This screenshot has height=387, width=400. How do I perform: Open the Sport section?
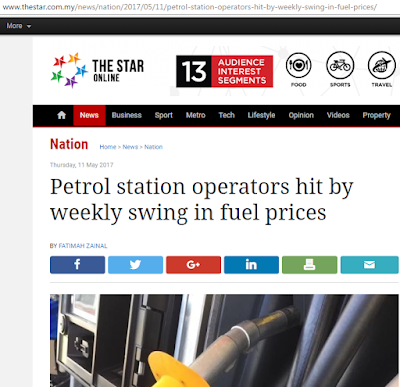coord(164,115)
